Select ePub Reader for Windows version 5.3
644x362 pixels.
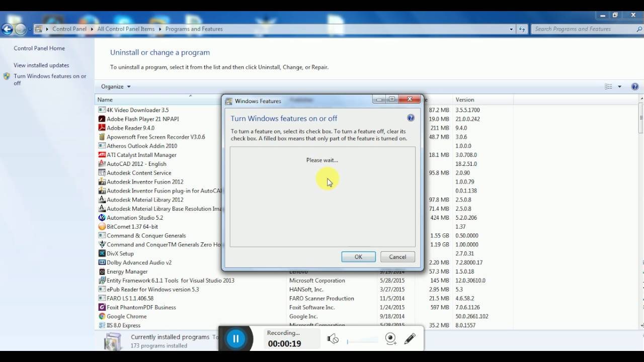153,290
